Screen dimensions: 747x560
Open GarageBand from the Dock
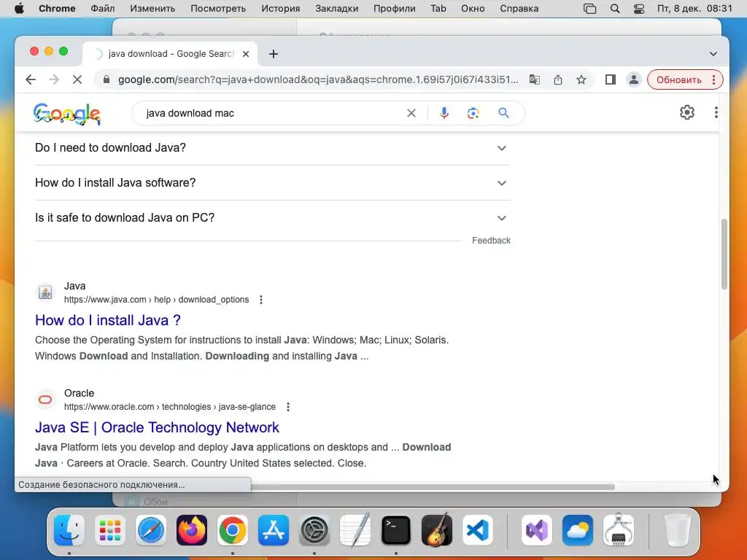point(437,530)
